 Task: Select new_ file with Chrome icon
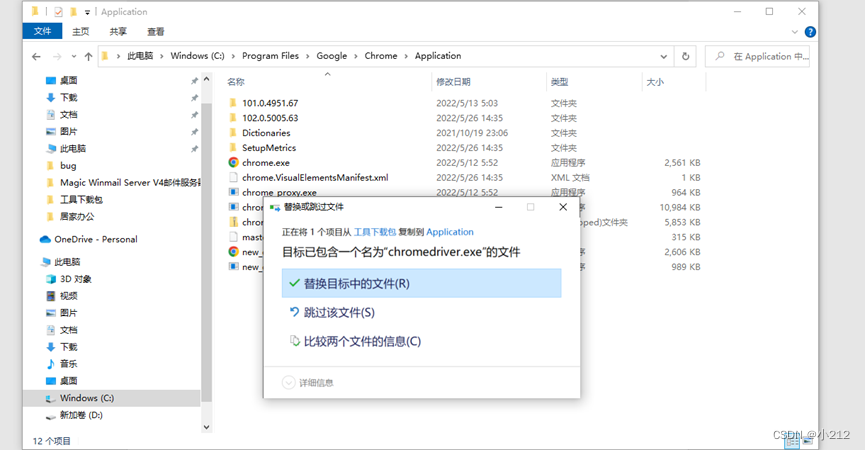(233, 251)
